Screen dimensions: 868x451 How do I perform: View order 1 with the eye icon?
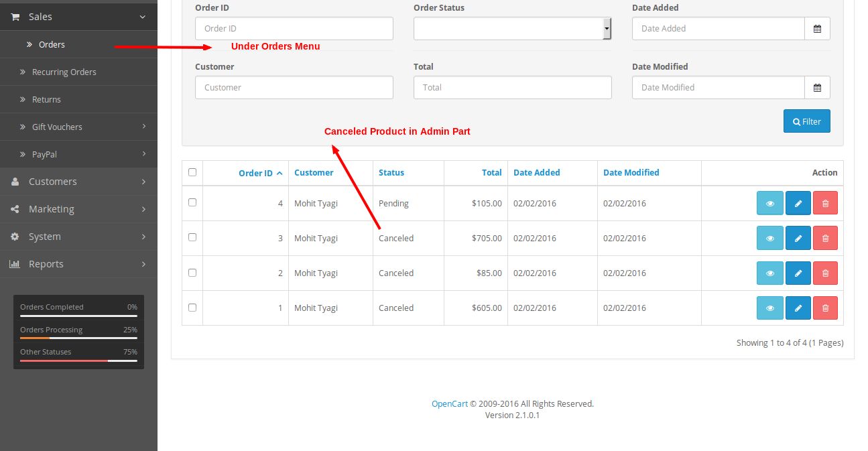tap(770, 308)
